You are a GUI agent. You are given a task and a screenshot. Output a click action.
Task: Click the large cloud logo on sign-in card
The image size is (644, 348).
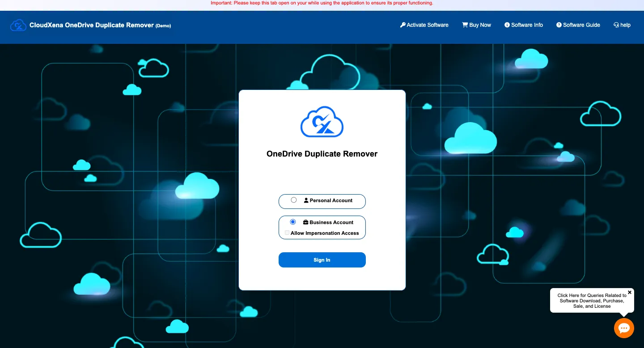[x=322, y=122]
